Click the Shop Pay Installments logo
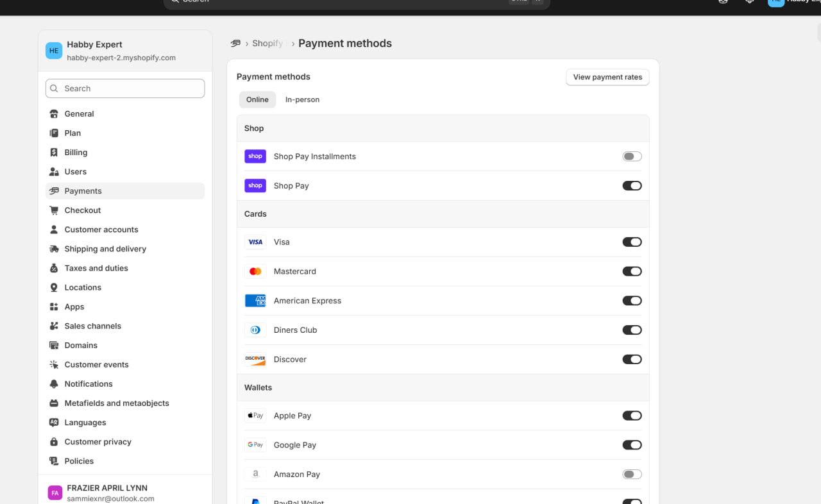This screenshot has height=504, width=821. tap(255, 156)
